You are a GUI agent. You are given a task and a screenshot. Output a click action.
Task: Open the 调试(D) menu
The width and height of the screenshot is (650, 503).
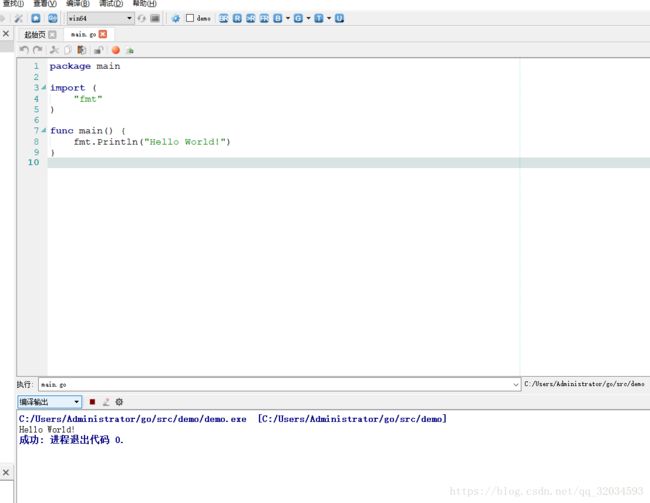pyautogui.click(x=111, y=4)
